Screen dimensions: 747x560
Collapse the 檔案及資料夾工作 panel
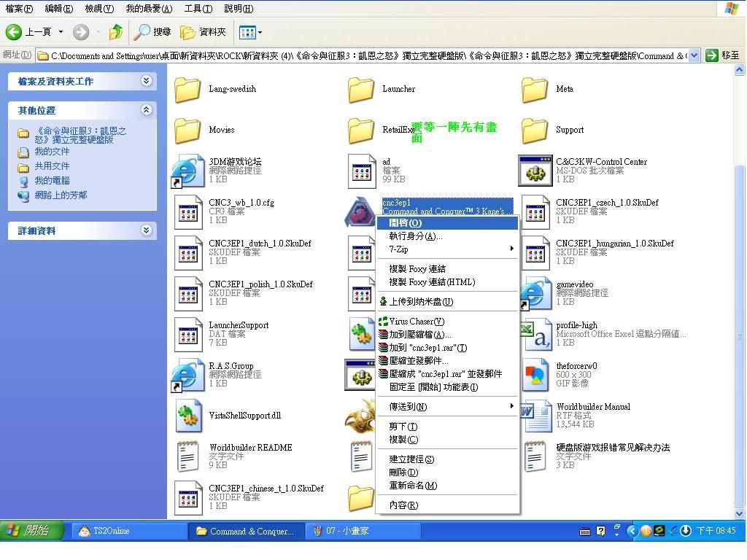(x=146, y=81)
